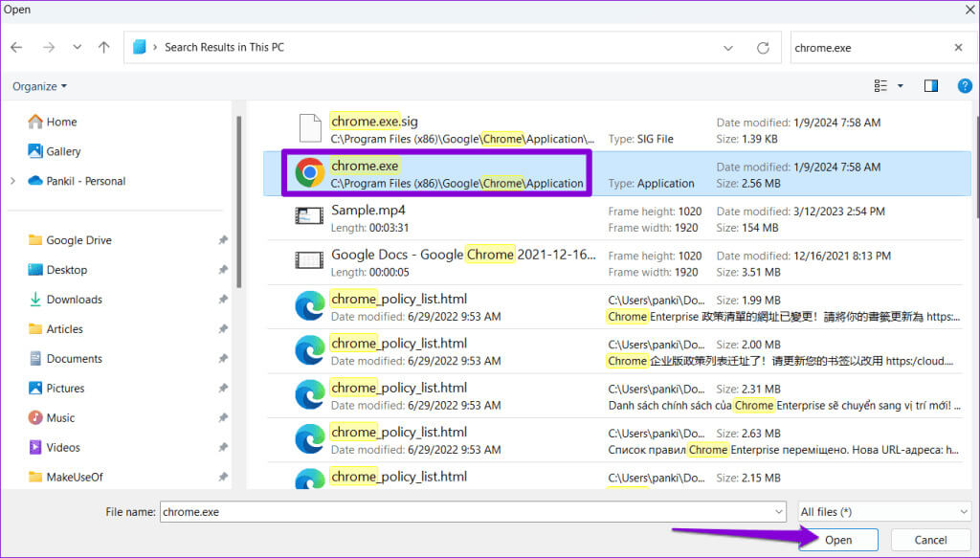Go up one folder level
Viewport: 980px width, 558px height.
click(103, 48)
